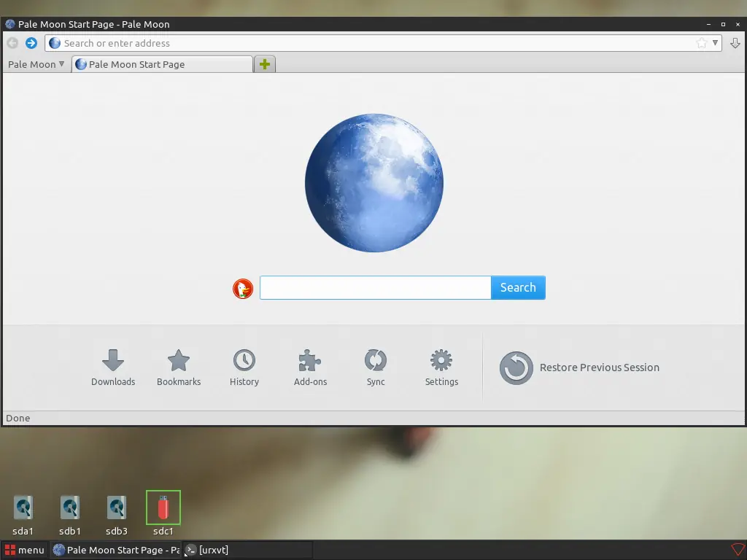Click the globe identity icon in address bar
Screen dimensions: 747x560
[55, 43]
